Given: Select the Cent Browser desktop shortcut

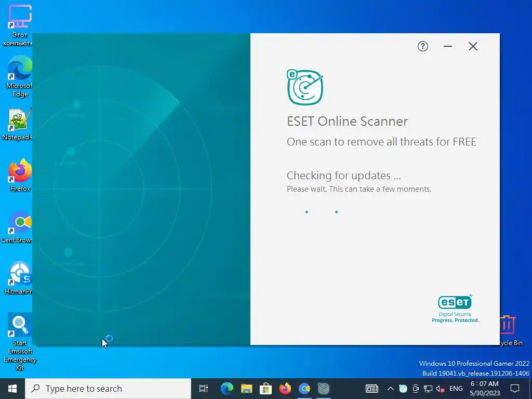Looking at the screenshot, I should pyautogui.click(x=17, y=227).
